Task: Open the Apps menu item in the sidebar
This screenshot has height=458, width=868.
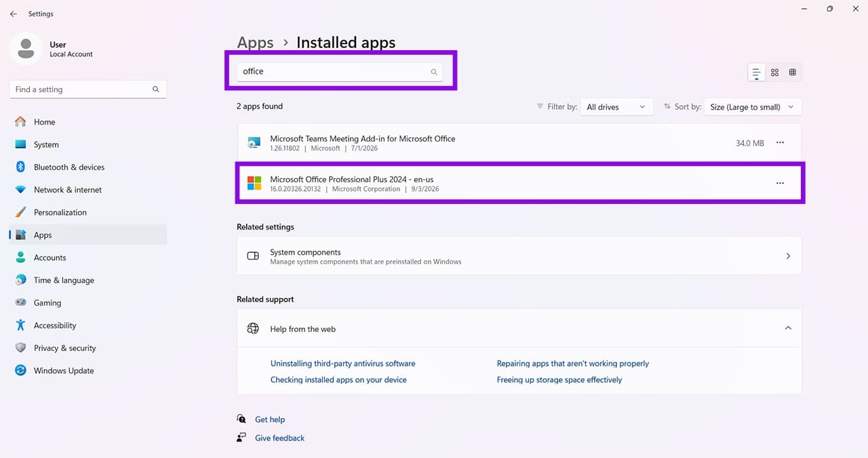Action: [88, 235]
